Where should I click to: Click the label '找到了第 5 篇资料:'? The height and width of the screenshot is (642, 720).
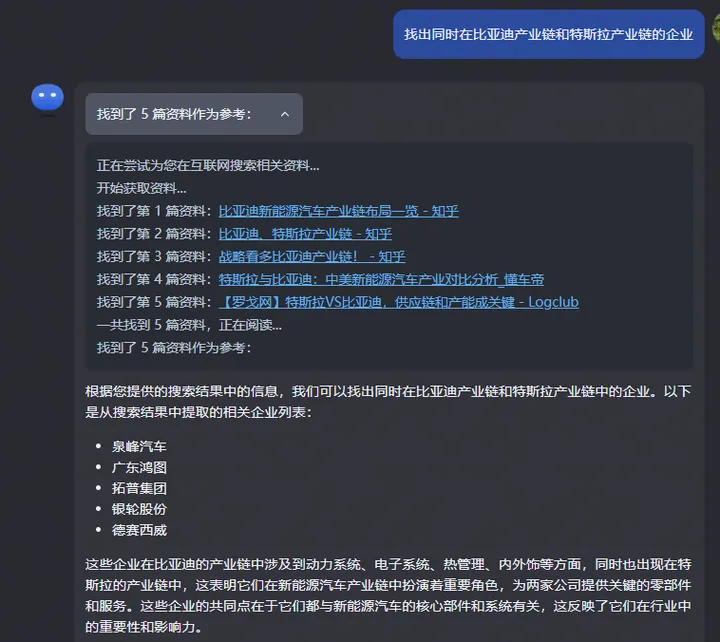pyautogui.click(x=154, y=302)
